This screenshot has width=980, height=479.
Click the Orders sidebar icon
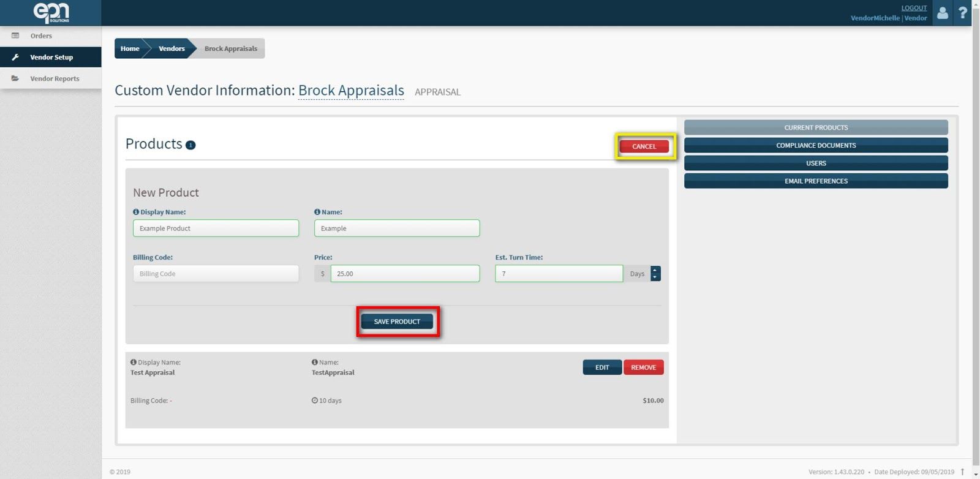(x=15, y=36)
